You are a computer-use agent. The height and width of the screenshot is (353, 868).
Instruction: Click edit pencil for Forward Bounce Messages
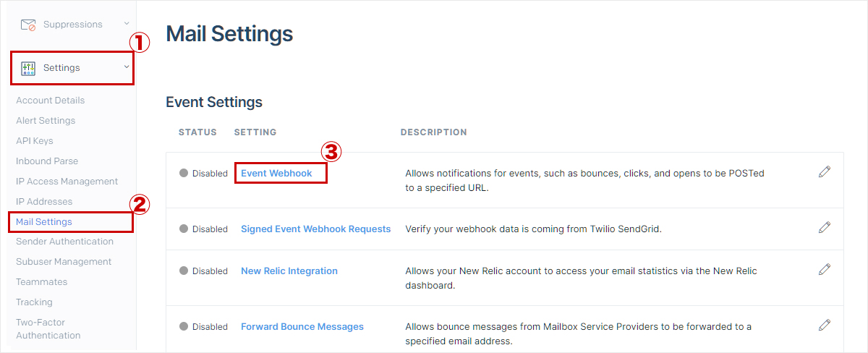[825, 326]
